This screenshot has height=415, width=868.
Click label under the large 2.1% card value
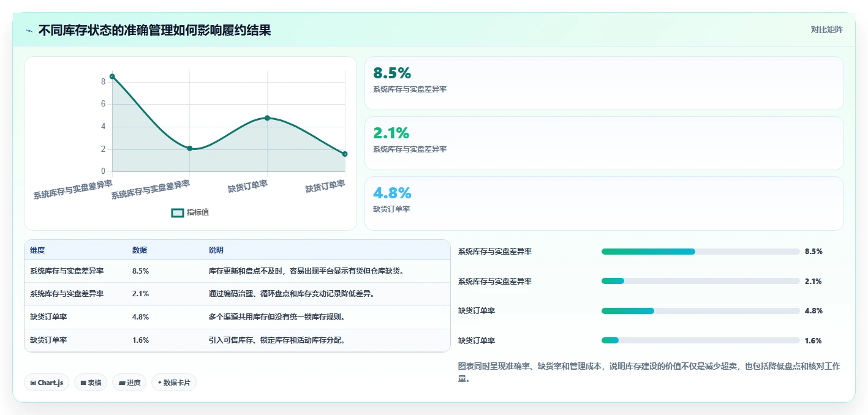click(x=410, y=149)
